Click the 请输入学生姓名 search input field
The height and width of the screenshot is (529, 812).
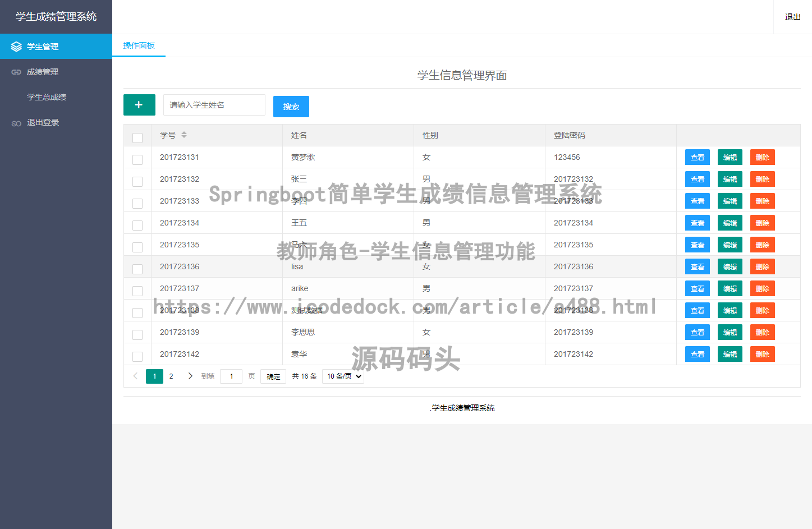point(214,105)
